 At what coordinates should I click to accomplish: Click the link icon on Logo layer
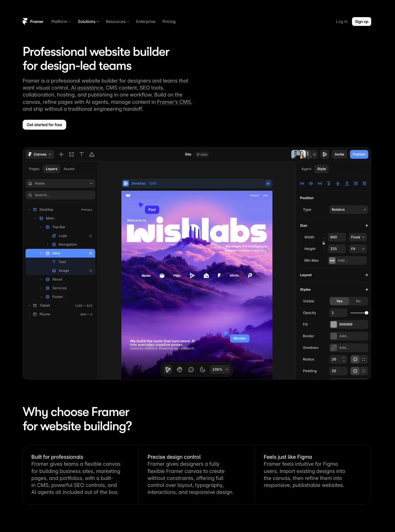[x=91, y=236]
